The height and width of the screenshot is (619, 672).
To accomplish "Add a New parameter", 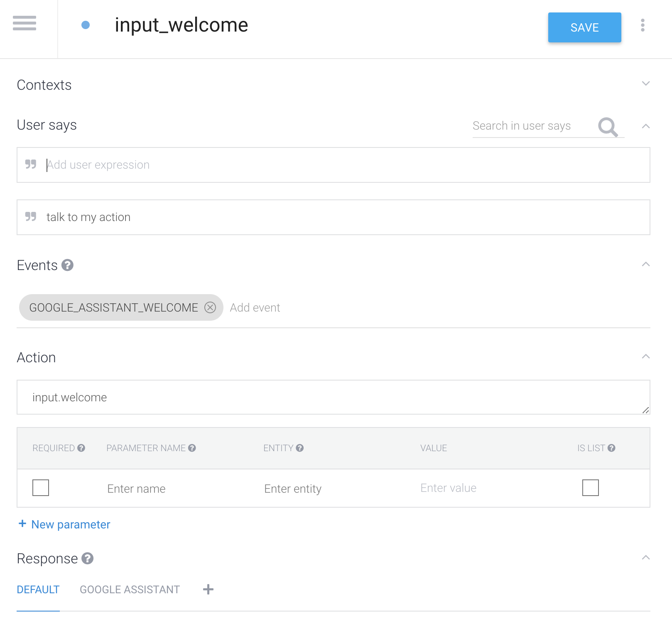I will (64, 524).
